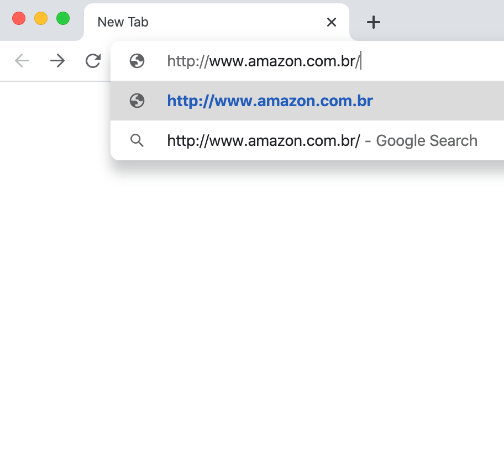The width and height of the screenshot is (504, 451).
Task: Go back using the back arrow
Action: (x=22, y=61)
